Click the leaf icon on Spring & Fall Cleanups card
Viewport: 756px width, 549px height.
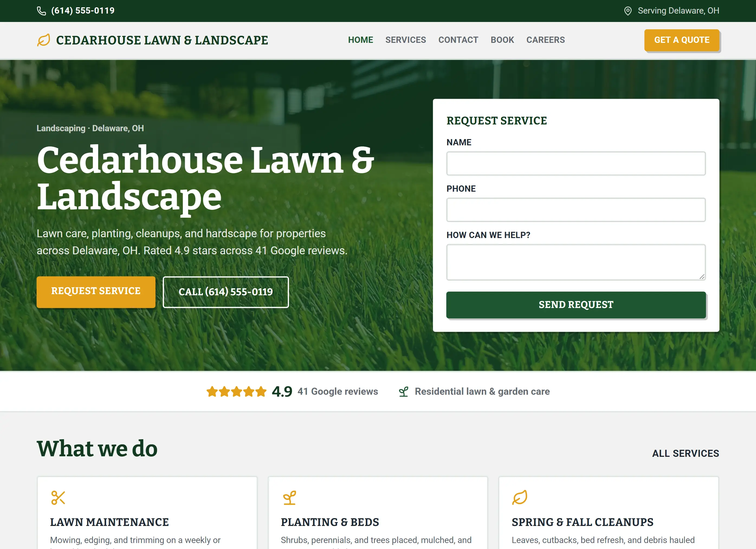[x=520, y=498]
